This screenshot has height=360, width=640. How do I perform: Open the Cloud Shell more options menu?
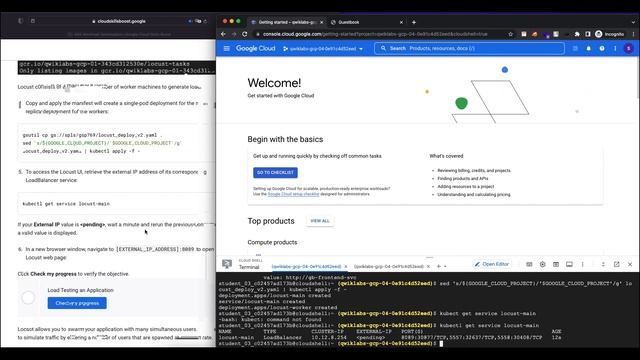pyautogui.click(x=582, y=264)
